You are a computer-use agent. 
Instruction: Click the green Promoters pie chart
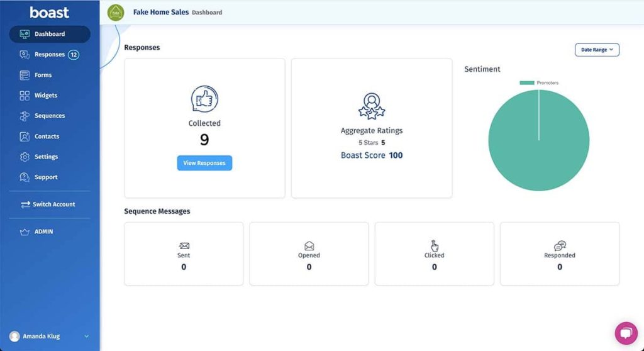[x=539, y=140]
